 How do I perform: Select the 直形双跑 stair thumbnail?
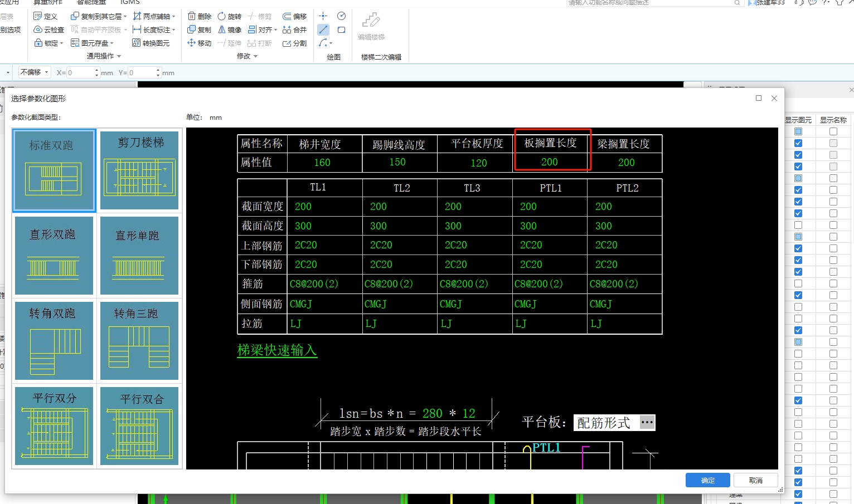pyautogui.click(x=54, y=256)
